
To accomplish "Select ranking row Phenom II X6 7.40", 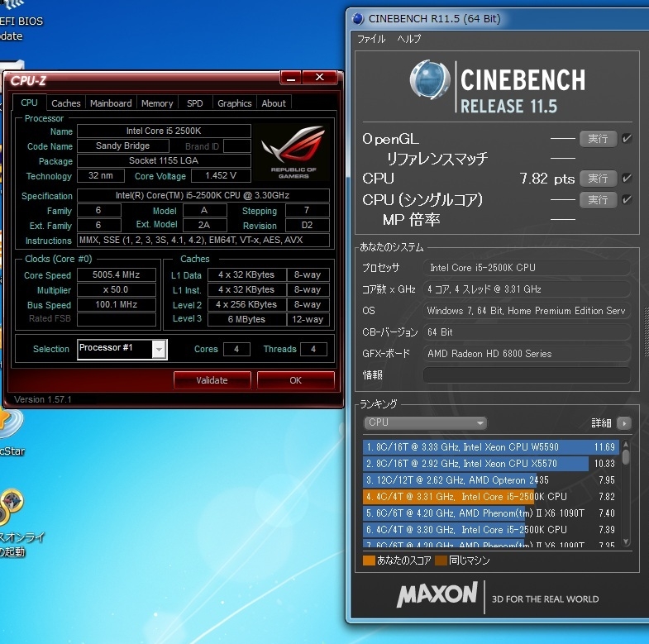I will 491,513.
